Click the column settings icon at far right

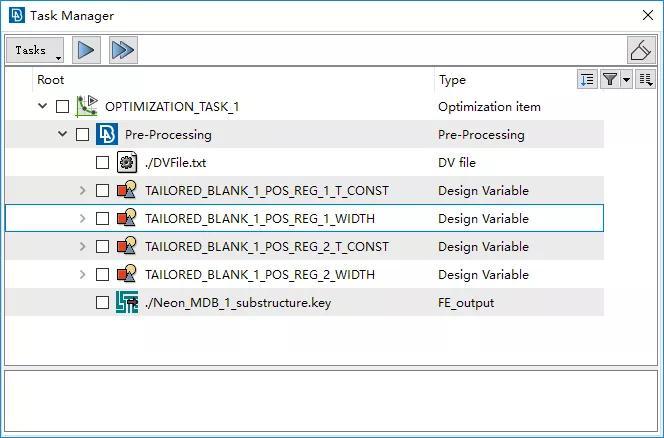[x=646, y=79]
